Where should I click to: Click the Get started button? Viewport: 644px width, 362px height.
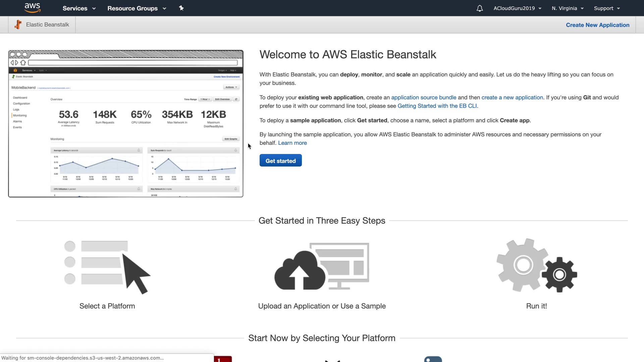(280, 161)
